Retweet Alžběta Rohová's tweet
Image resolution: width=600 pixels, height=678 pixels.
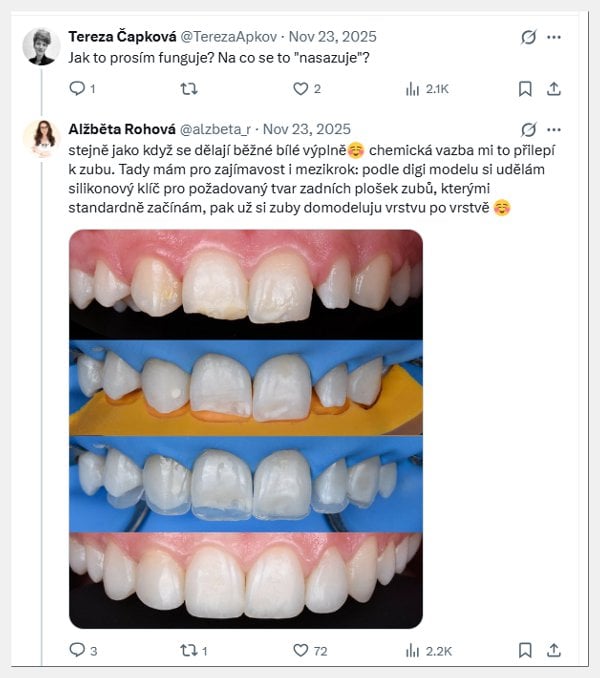[188, 651]
